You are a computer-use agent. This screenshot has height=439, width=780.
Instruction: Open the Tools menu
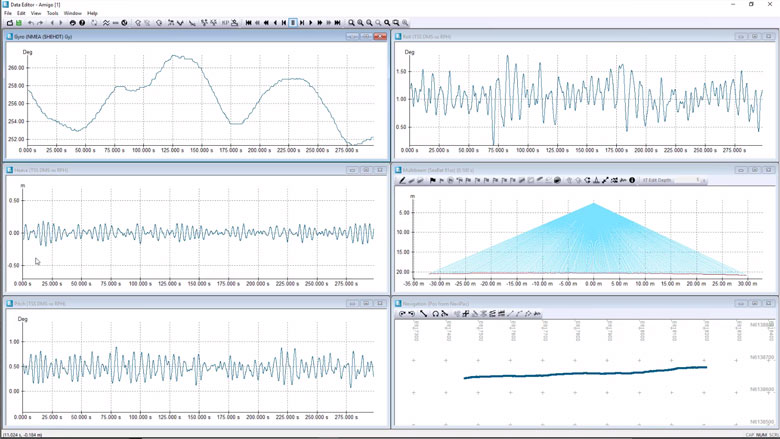coord(52,13)
